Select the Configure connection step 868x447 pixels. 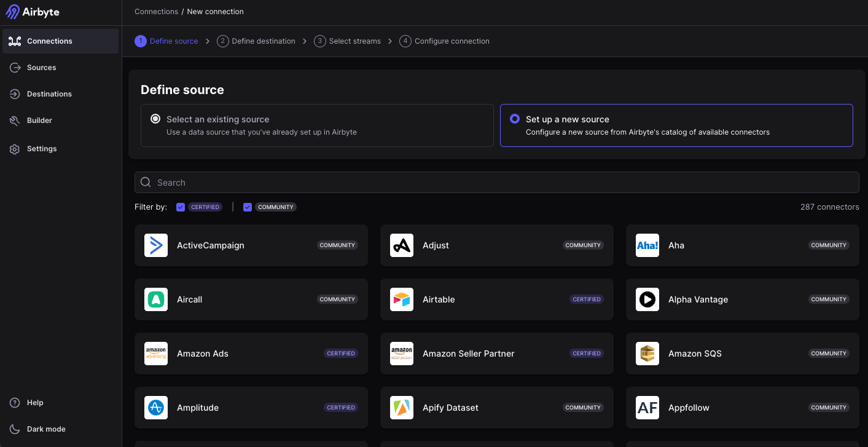click(444, 41)
